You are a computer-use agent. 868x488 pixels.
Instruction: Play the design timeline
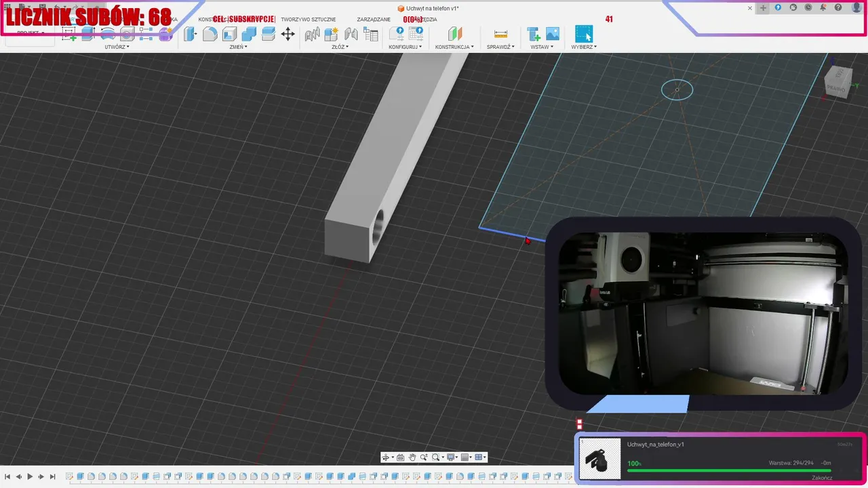(x=30, y=477)
